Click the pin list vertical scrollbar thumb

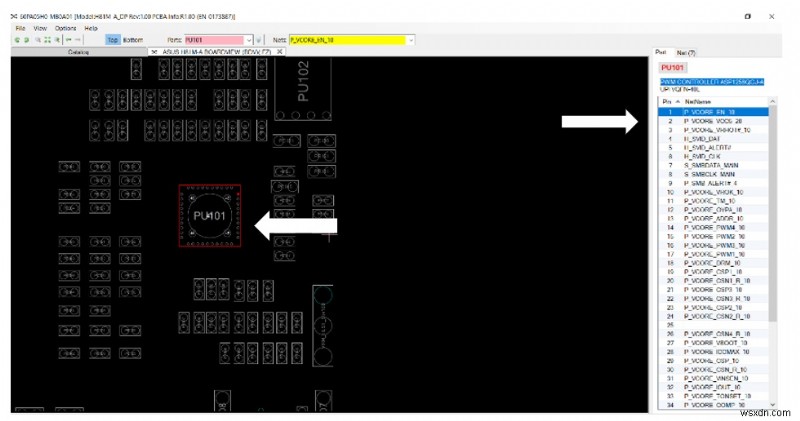coord(772,213)
